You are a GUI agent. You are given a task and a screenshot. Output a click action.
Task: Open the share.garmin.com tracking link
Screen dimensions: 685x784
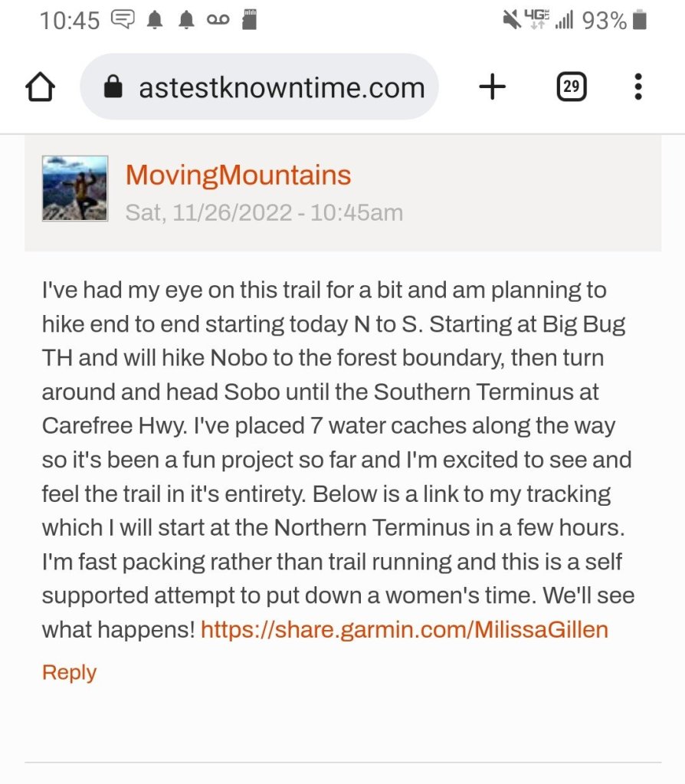point(404,630)
